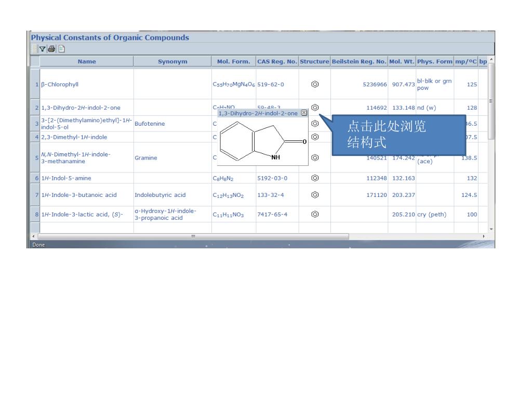This screenshot has height=399, width=532.
Task: Click the Gramine synonym cell
Action: tap(172, 158)
